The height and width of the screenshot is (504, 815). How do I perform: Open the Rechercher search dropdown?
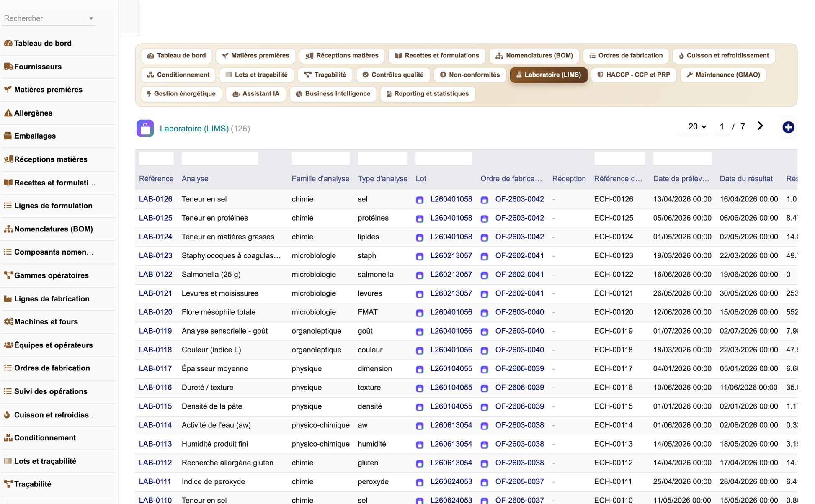pyautogui.click(x=49, y=18)
